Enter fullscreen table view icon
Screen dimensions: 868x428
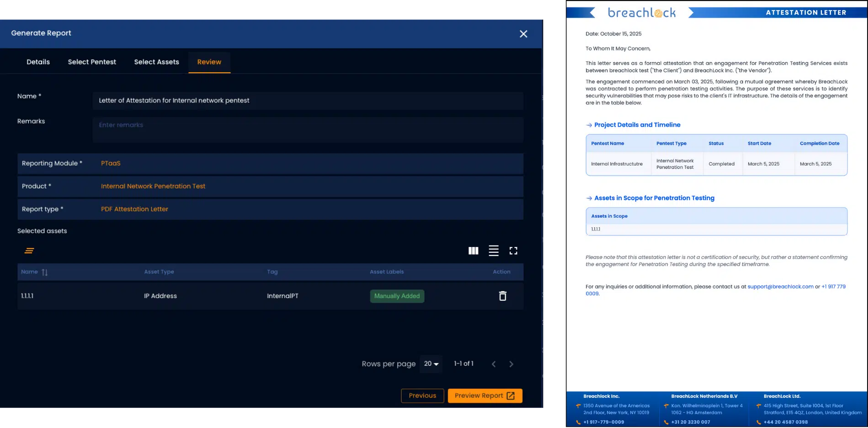coord(513,251)
